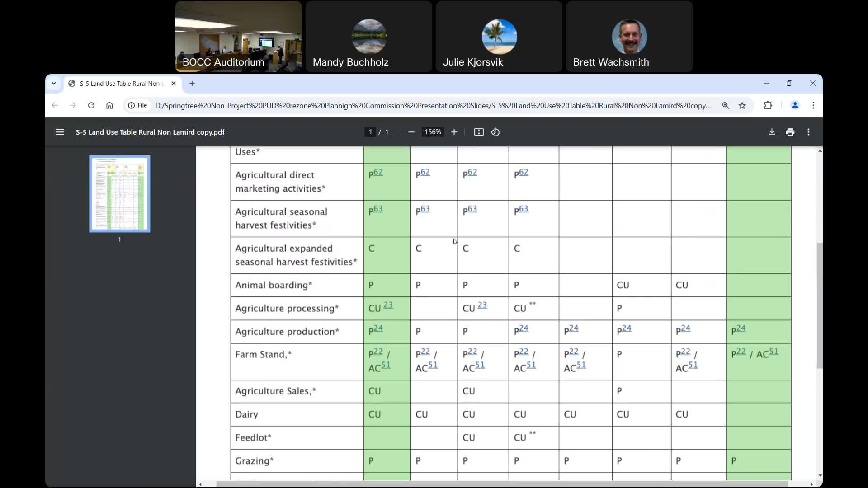Minimize the Chrome window
The height and width of the screenshot is (488, 868).
[x=766, y=83]
